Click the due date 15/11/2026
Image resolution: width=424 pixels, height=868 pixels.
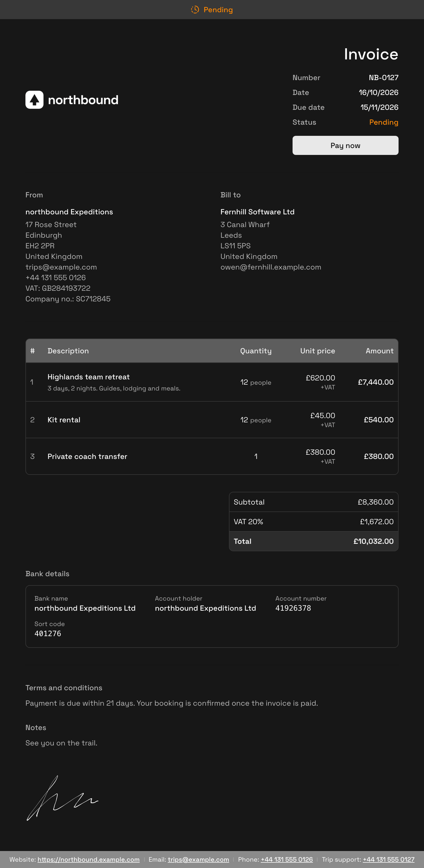(379, 107)
